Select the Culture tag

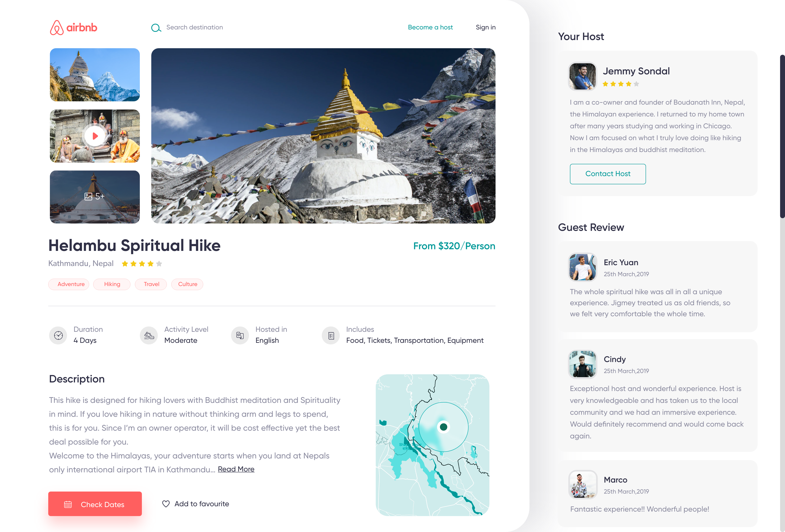[187, 284]
